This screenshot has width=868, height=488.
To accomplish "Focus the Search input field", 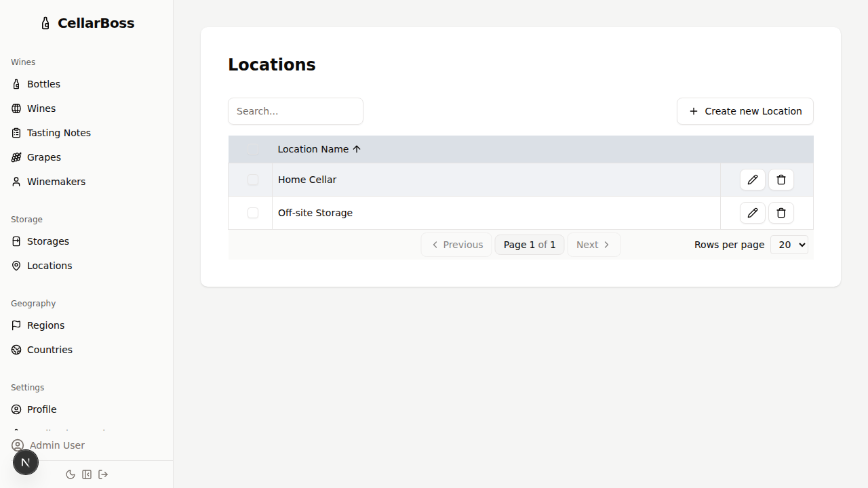I will (x=296, y=111).
